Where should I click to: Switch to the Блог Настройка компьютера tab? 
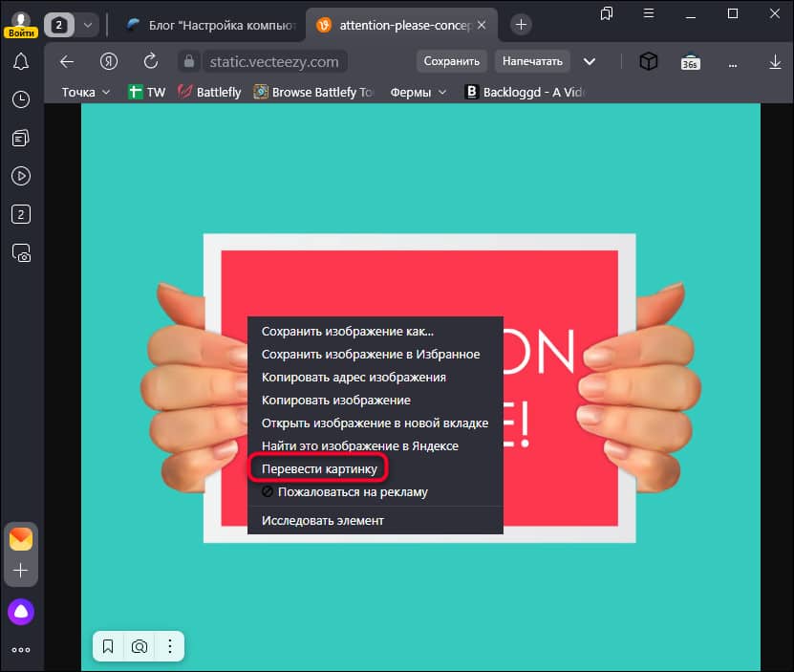(x=212, y=25)
